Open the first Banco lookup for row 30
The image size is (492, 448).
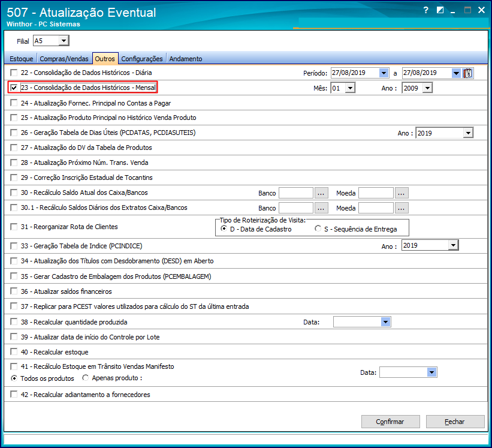[x=321, y=193]
